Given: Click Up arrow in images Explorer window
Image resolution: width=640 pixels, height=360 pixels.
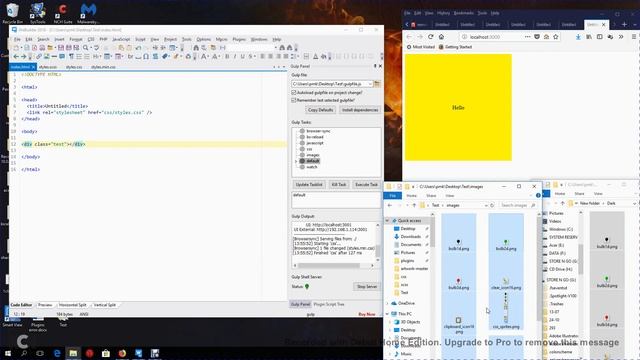Looking at the screenshot, I should [414, 205].
